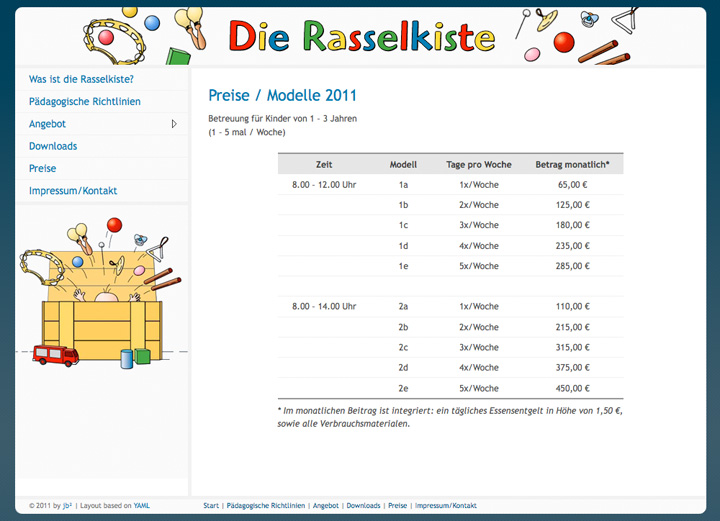
Task: Click the maracas drawing in the header
Action: (191, 27)
